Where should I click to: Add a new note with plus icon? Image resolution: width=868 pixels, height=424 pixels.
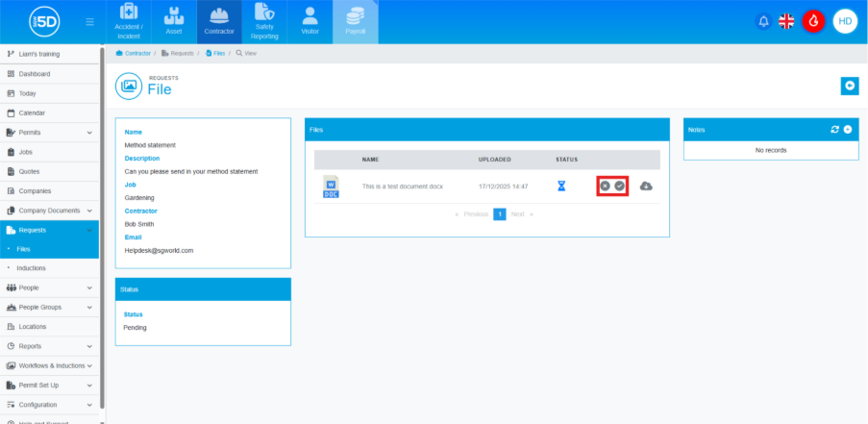[x=848, y=129]
